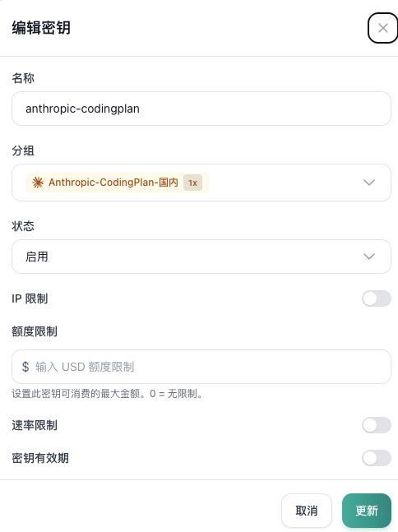Click the USD 额度限制 input box

201,367
